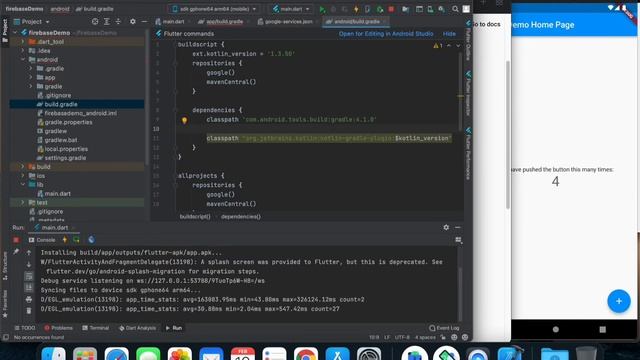Expand the .idea folder
Screen dimensions: 640x360
(23, 51)
